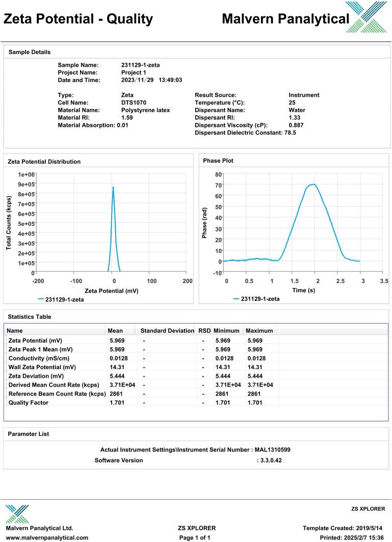
Task: Click the Maximum column header
Action: click(259, 330)
